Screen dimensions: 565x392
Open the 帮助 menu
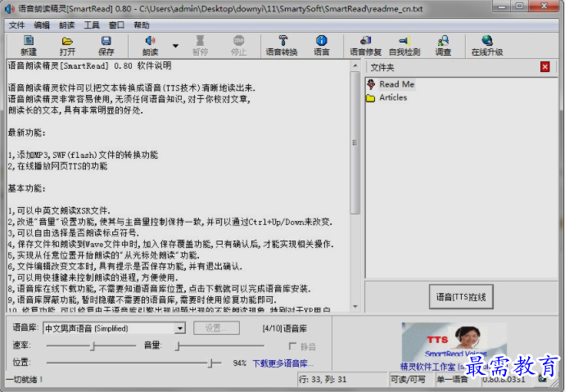(141, 25)
